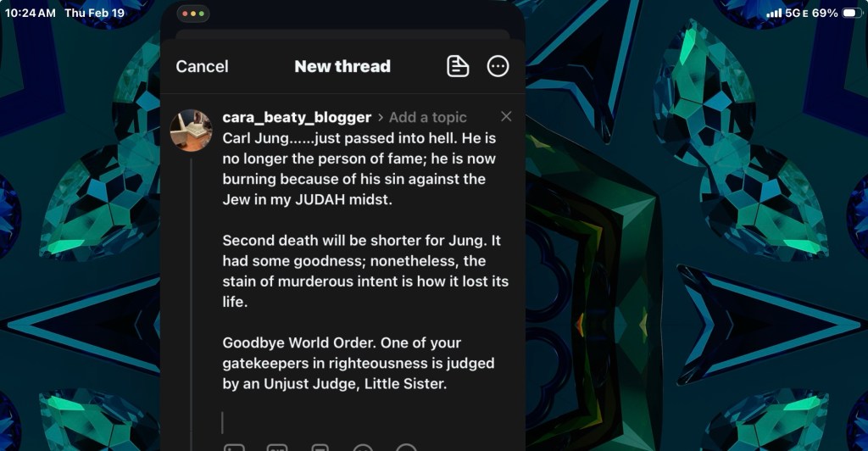The width and height of the screenshot is (868, 451).
Task: Click the three-dot window control pill
Action: click(193, 14)
